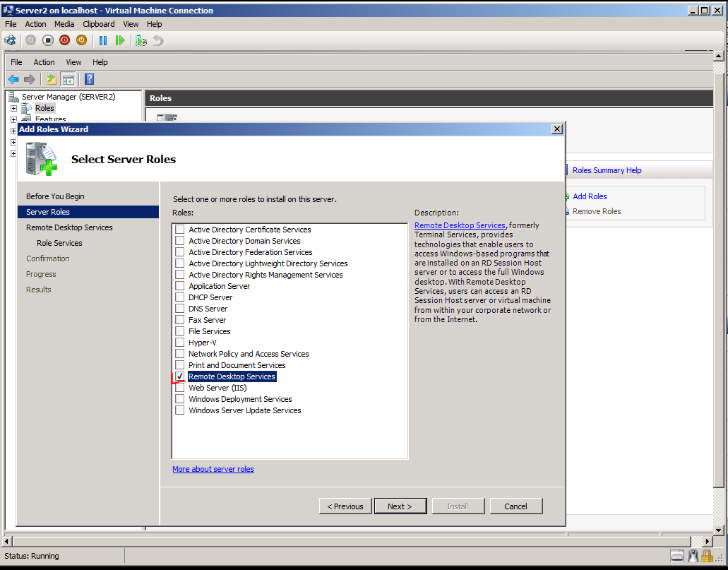This screenshot has height=570, width=728.
Task: Click the padlock icon in status bar
Action: 707,556
